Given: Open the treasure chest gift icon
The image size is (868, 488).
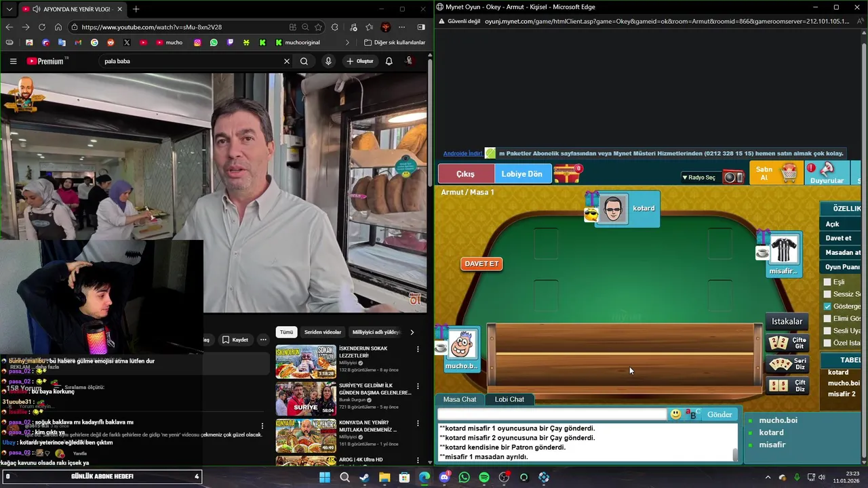Looking at the screenshot, I should 566,174.
